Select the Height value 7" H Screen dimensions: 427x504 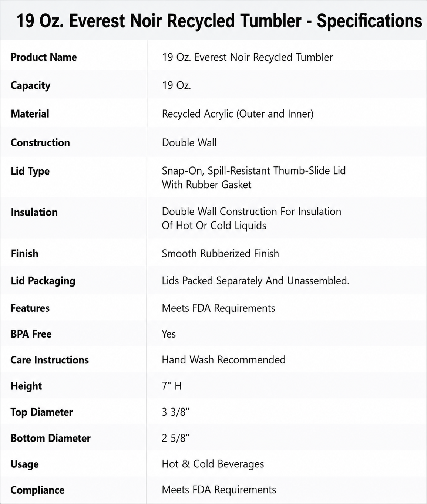(x=172, y=386)
